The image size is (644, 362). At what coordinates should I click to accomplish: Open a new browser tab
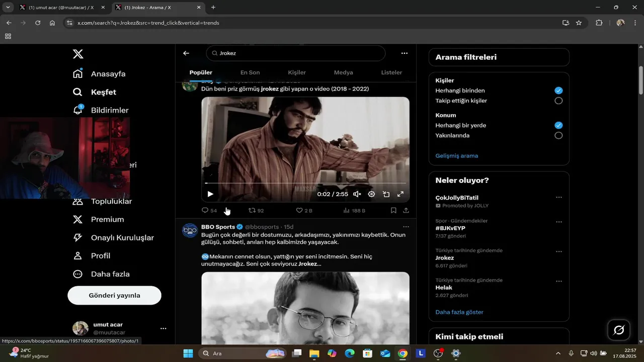[x=213, y=8]
